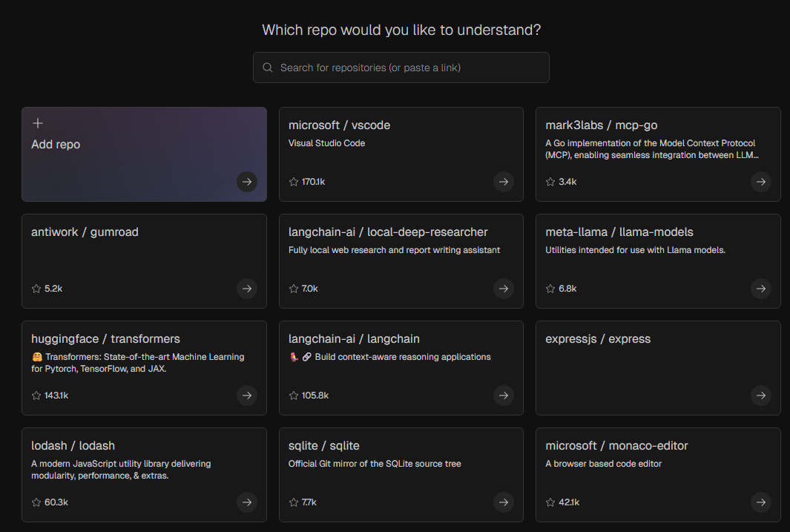Click the star icon on antiwork / gumroad card

click(x=36, y=289)
